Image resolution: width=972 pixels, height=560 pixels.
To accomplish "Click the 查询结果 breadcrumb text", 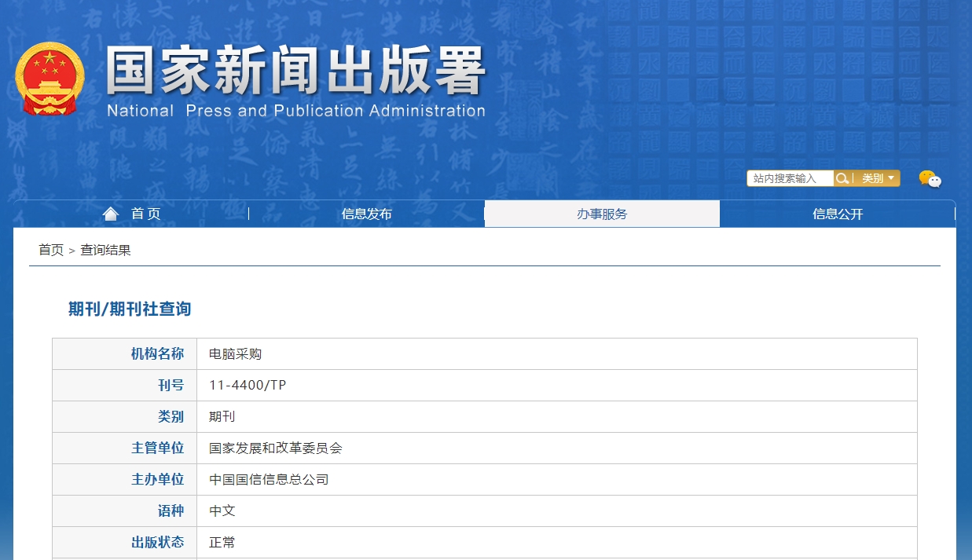I will point(105,250).
